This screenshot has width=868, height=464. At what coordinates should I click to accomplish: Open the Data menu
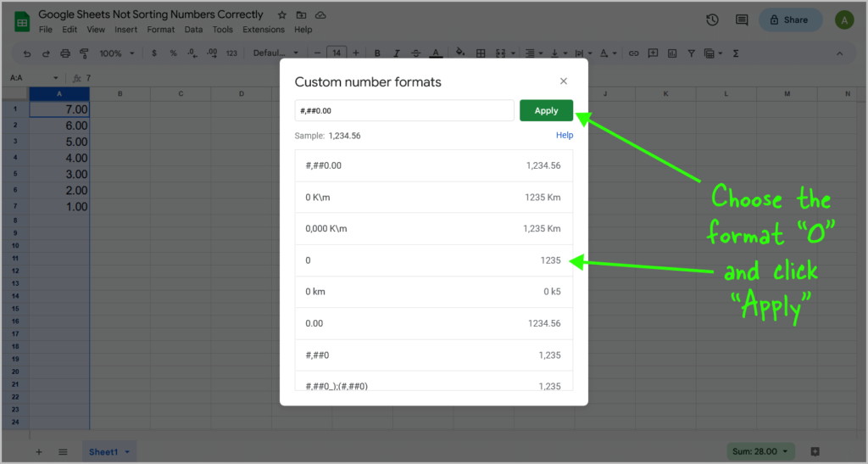[193, 30]
